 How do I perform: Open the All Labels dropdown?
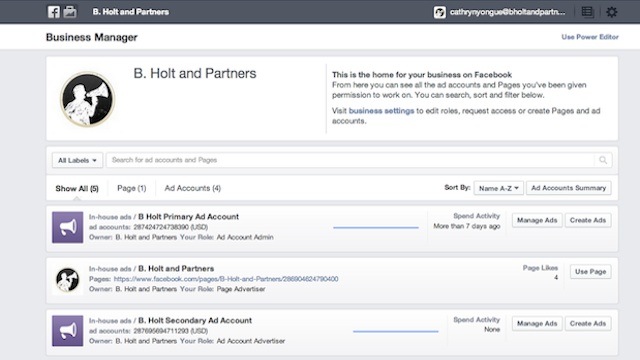pyautogui.click(x=77, y=160)
